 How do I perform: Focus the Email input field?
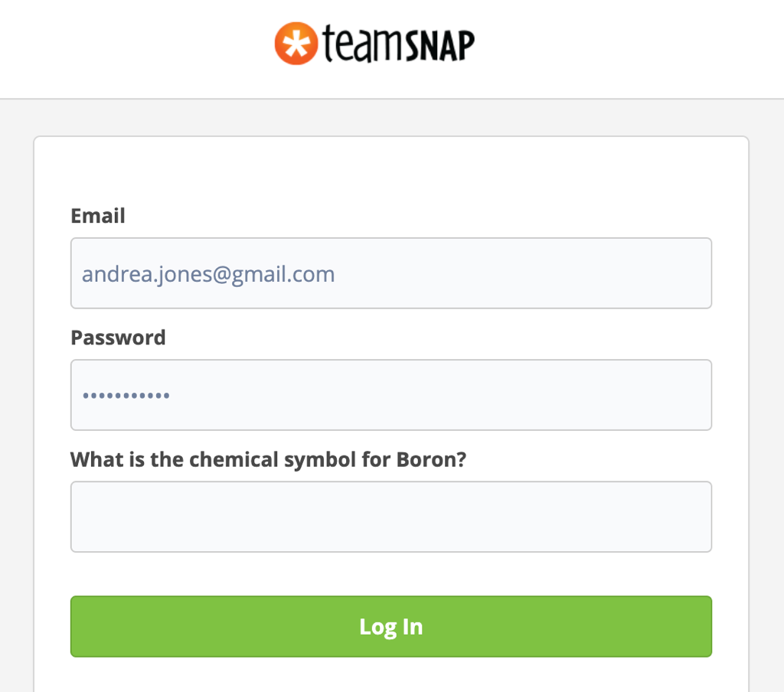tap(391, 273)
